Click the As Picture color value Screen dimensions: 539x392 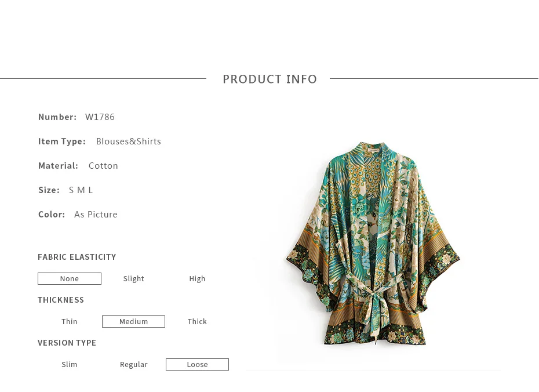pos(96,215)
